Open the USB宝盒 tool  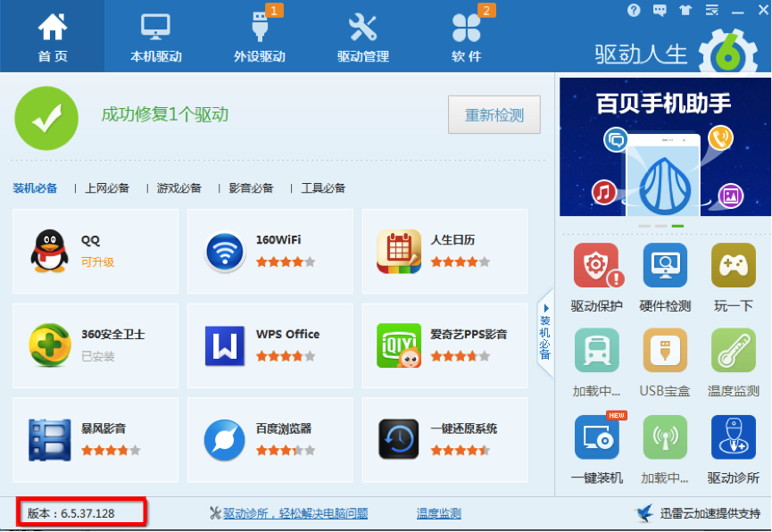pos(665,351)
